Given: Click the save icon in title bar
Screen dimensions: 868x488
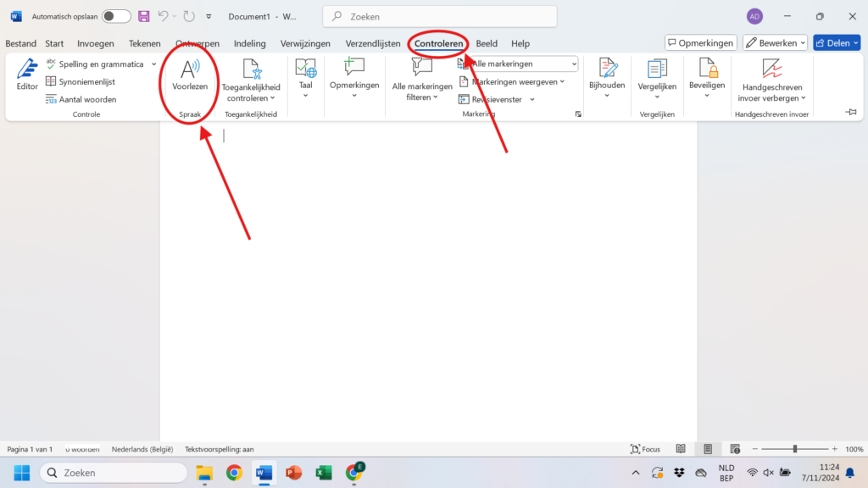Looking at the screenshot, I should point(144,16).
